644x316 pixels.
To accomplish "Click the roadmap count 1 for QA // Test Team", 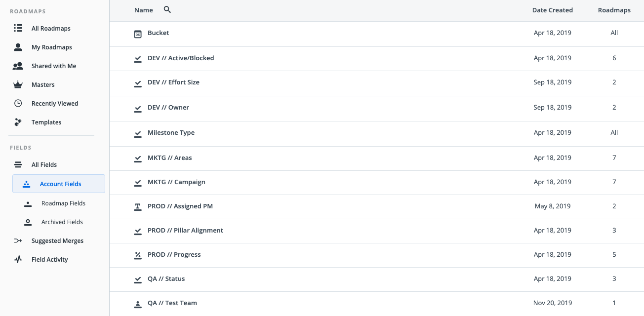I will point(614,303).
